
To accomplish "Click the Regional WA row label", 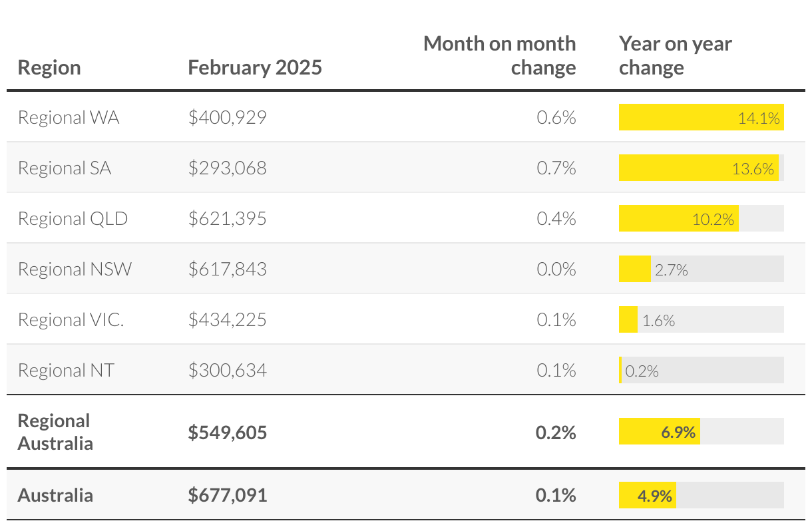I will coord(69,118).
